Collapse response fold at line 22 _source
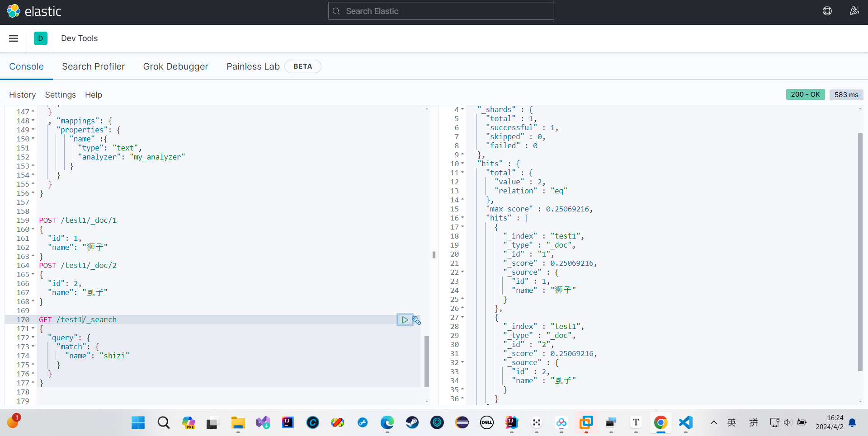The height and width of the screenshot is (436, 868). 462,272
